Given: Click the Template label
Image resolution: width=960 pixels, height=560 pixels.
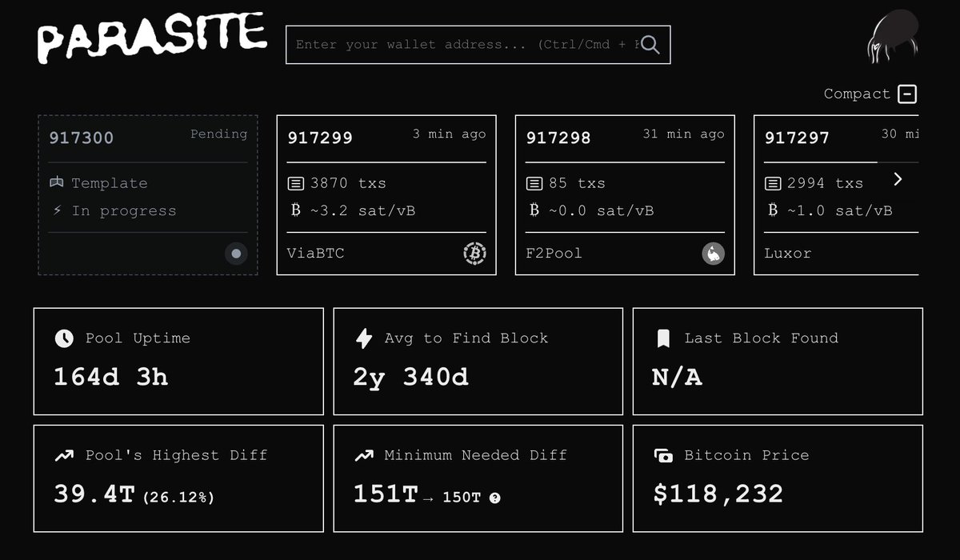Looking at the screenshot, I should pos(110,183).
